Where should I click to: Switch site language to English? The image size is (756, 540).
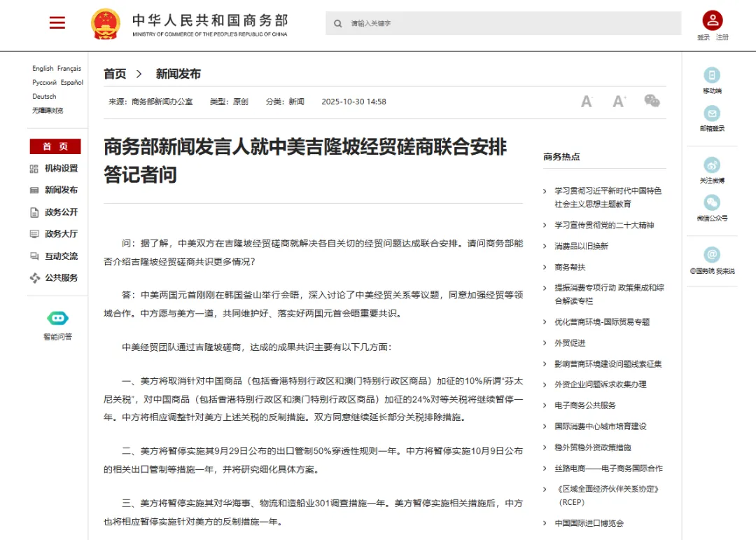pos(43,68)
